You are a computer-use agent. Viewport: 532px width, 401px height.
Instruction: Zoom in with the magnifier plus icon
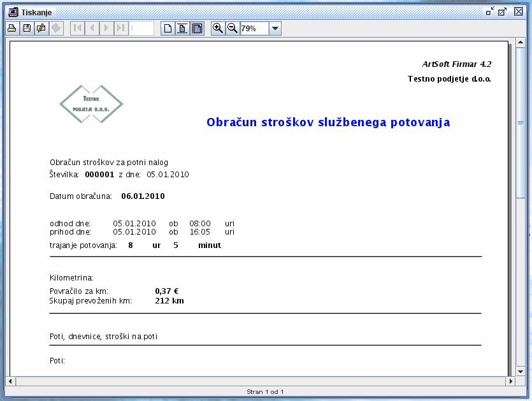[218, 29]
